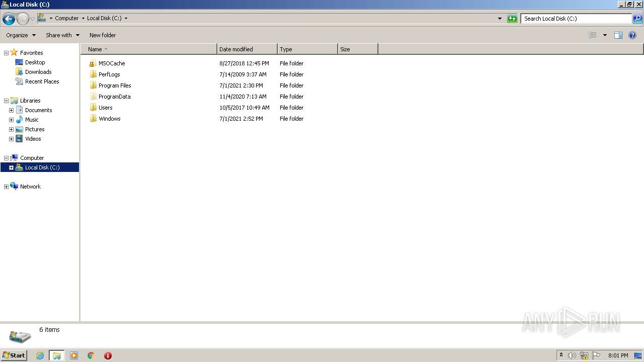Image resolution: width=644 pixels, height=362 pixels.
Task: Change your view icon in toolbar
Action: click(x=593, y=35)
